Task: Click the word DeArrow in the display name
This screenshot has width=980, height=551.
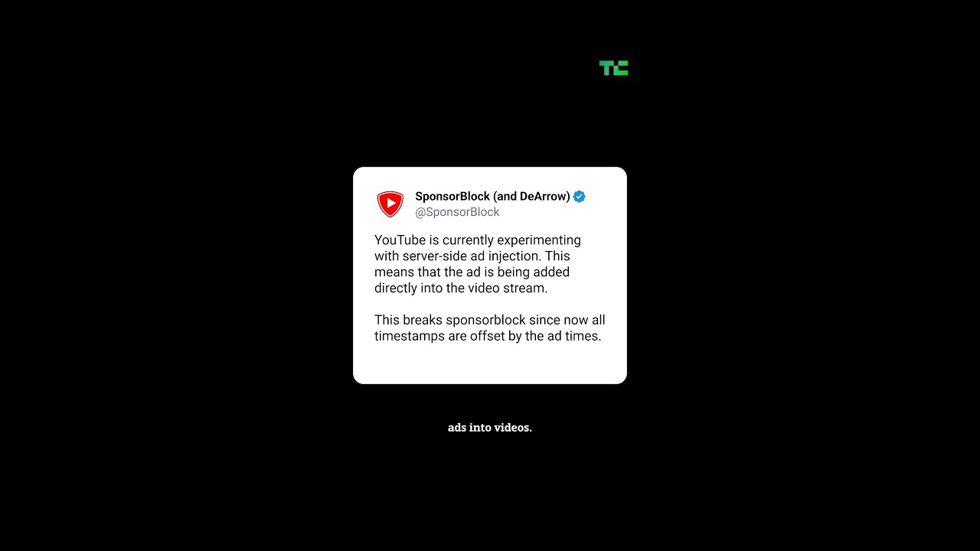Action: [x=541, y=197]
